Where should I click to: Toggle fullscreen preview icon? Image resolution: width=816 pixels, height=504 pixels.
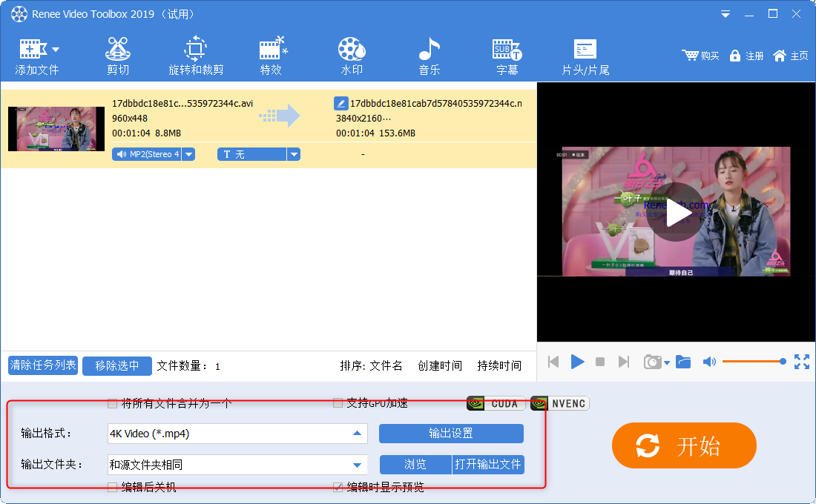[802, 362]
